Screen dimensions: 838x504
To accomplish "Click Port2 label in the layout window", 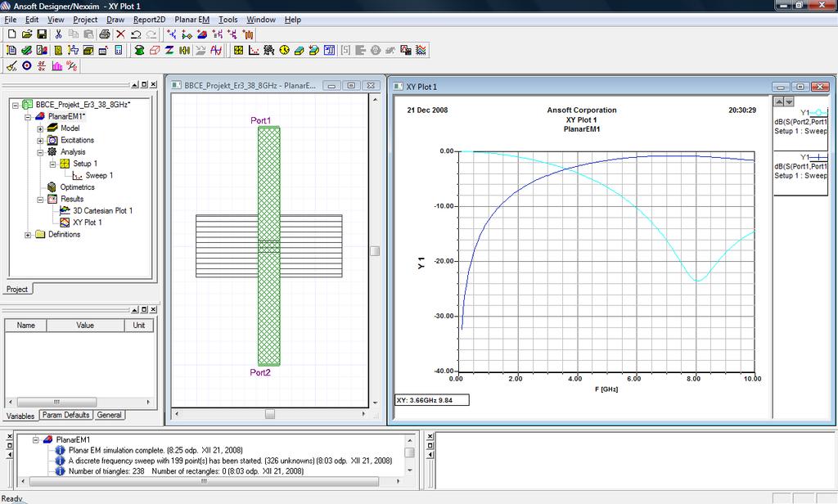I will click(x=260, y=372).
